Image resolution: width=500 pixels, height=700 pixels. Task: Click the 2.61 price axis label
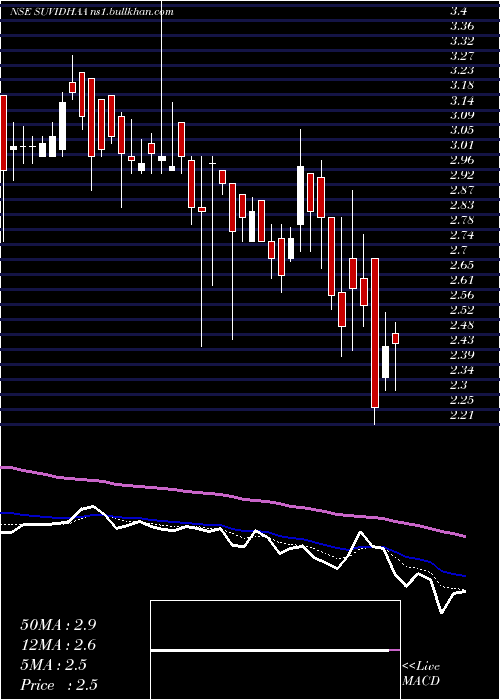point(462,280)
